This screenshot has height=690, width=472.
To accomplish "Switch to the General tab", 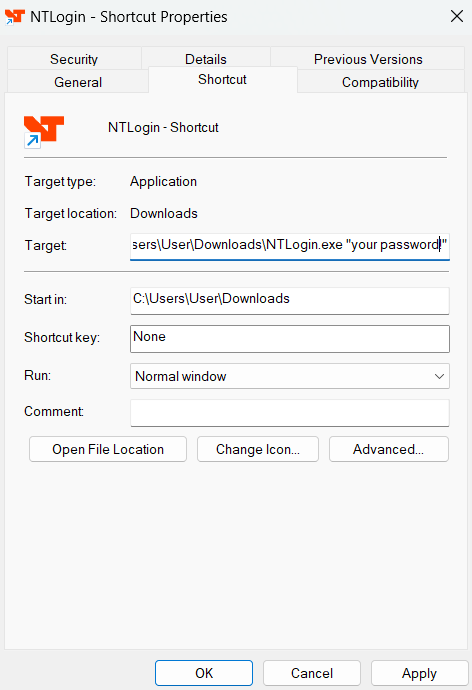I will coord(78,82).
